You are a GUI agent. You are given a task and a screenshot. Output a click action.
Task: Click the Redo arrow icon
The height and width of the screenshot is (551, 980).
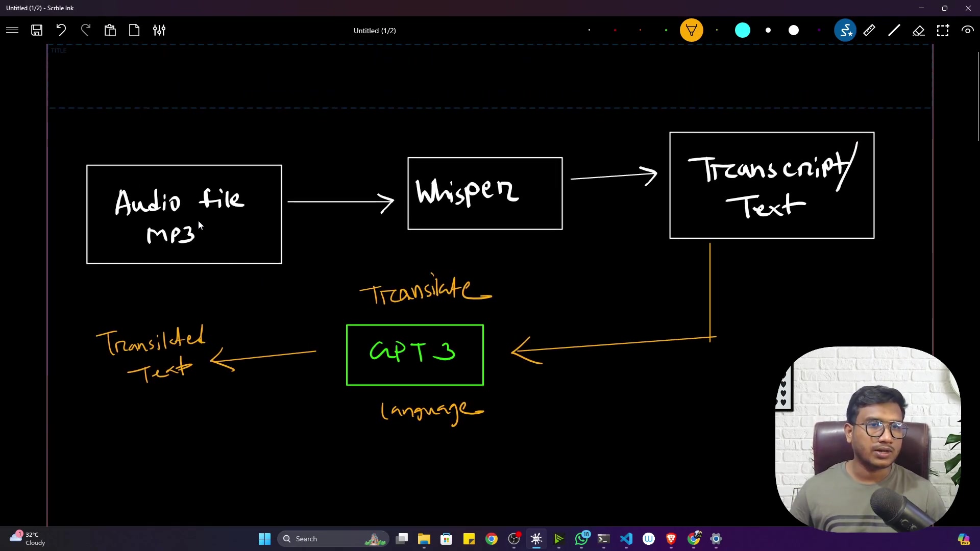(x=86, y=30)
